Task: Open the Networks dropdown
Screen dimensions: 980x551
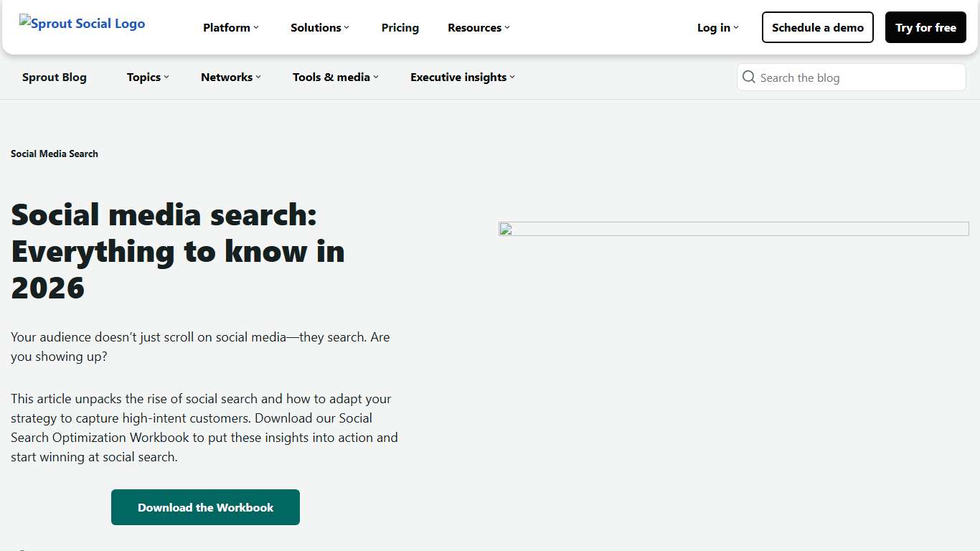Action: (230, 77)
